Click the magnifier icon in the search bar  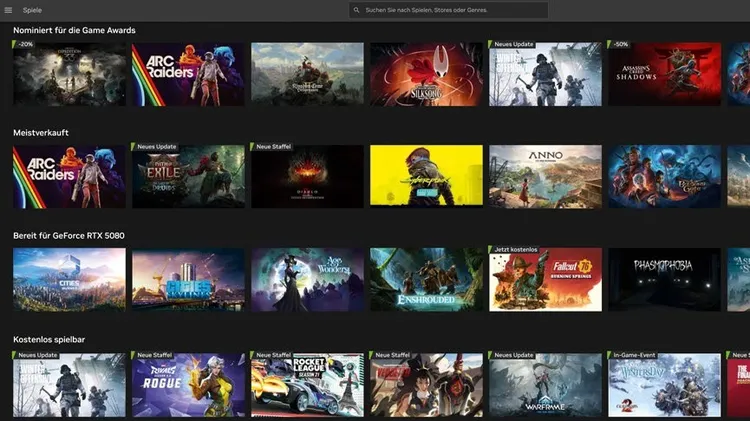click(x=355, y=10)
